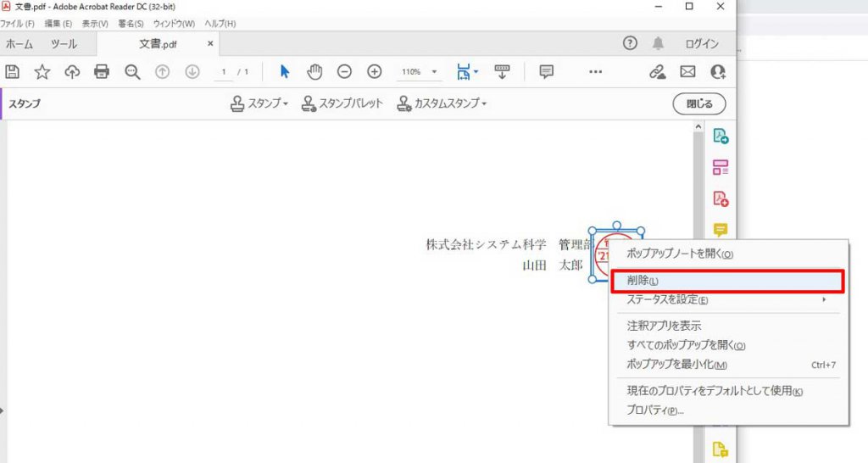Click the scroll up arrow

click(x=698, y=127)
